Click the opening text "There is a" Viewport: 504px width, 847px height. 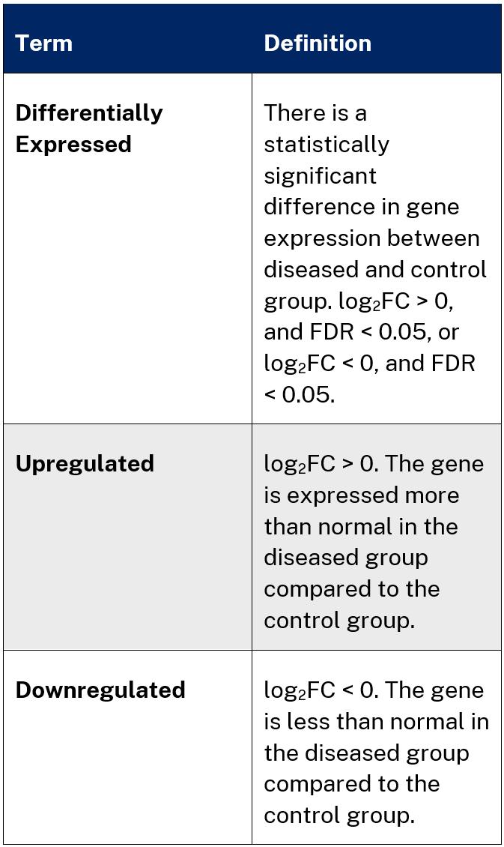tap(315, 113)
